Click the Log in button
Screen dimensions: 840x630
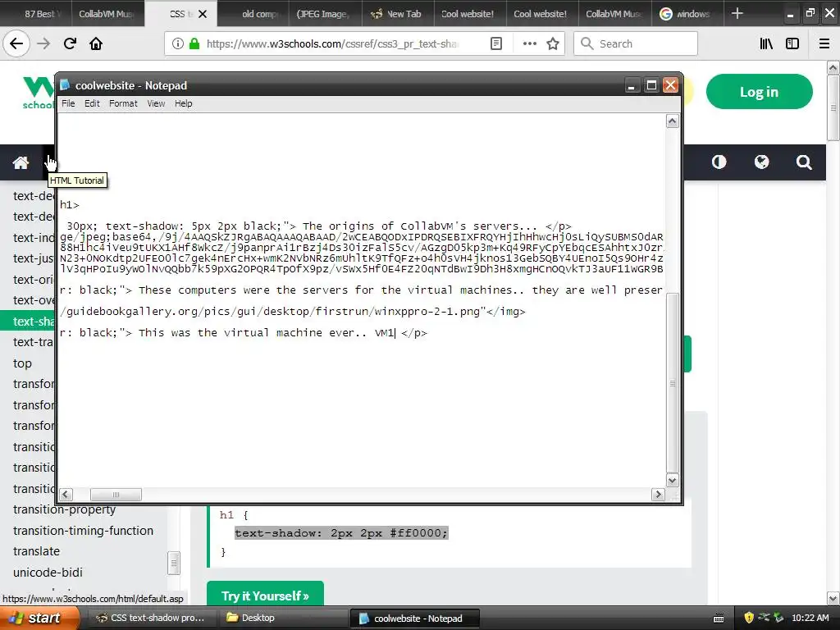(759, 92)
